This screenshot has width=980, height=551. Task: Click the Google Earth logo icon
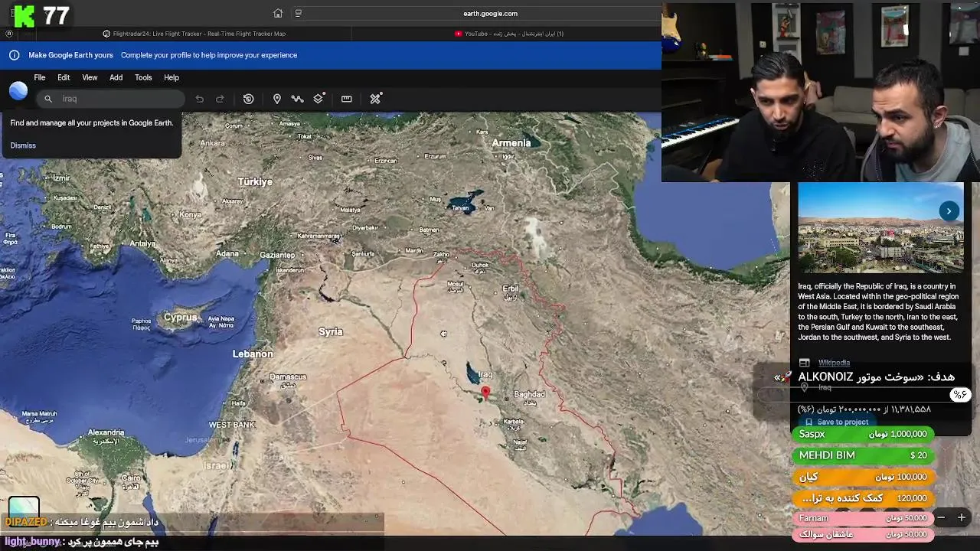(x=18, y=91)
